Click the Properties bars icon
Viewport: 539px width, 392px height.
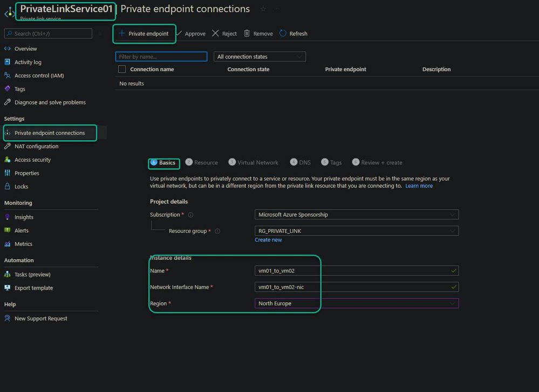(7, 173)
